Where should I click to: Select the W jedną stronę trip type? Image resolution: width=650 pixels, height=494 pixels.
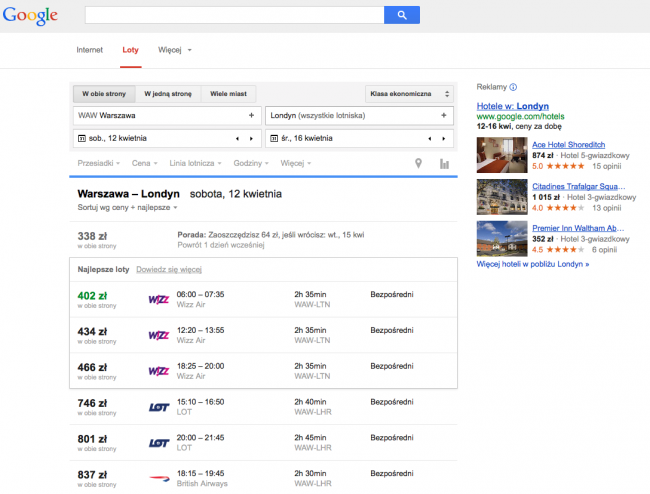pyautogui.click(x=168, y=94)
